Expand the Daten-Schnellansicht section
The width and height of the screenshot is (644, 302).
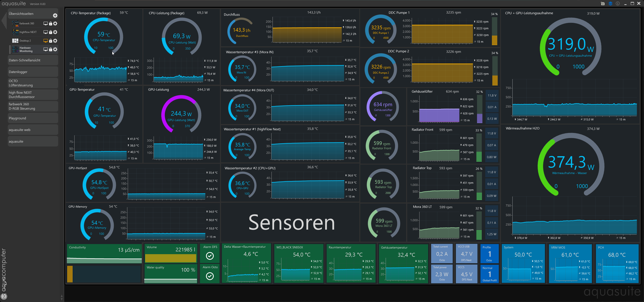click(x=33, y=60)
